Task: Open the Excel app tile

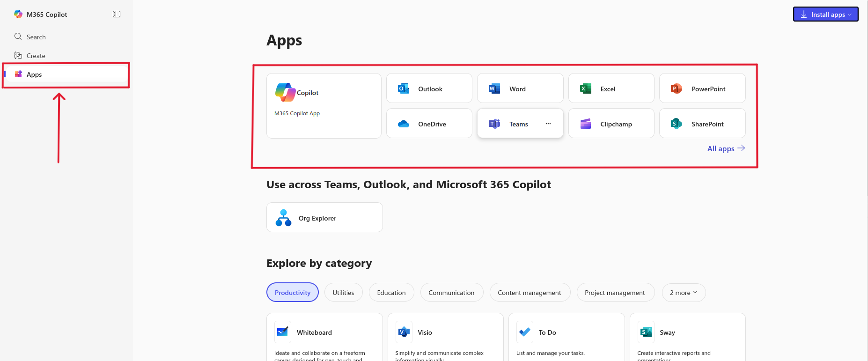Action: coord(611,88)
